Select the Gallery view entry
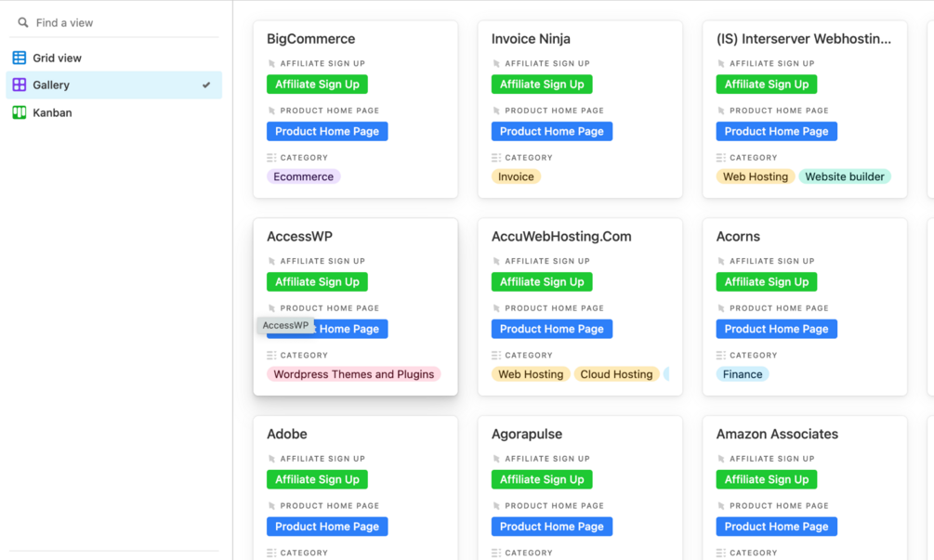Image resolution: width=934 pixels, height=560 pixels. pos(113,85)
